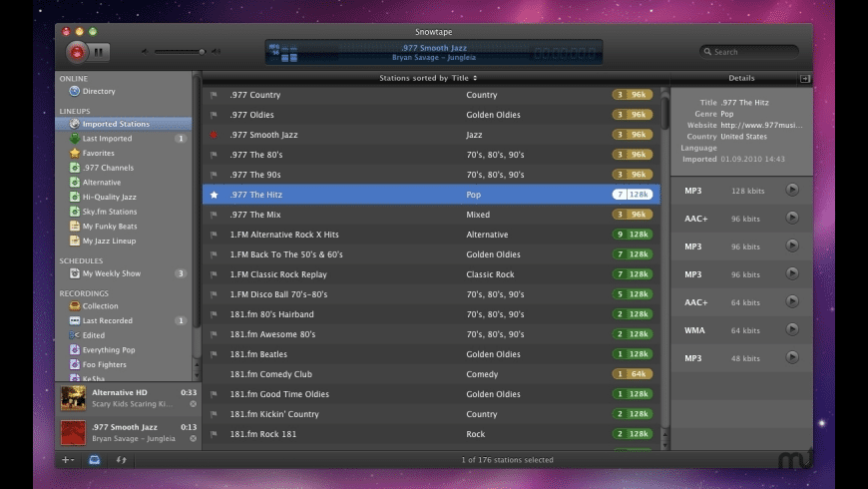Toggle the favorite star on .977 The Hitz
This screenshot has height=489, width=868.
[x=214, y=196]
